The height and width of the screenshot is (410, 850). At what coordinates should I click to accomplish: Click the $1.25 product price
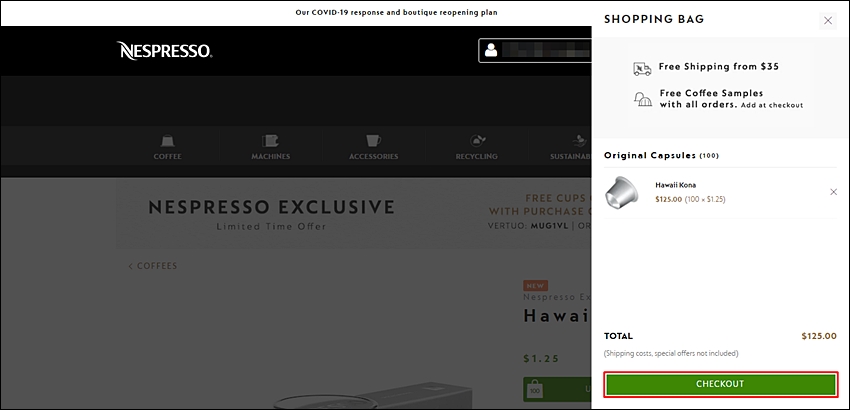click(x=541, y=358)
